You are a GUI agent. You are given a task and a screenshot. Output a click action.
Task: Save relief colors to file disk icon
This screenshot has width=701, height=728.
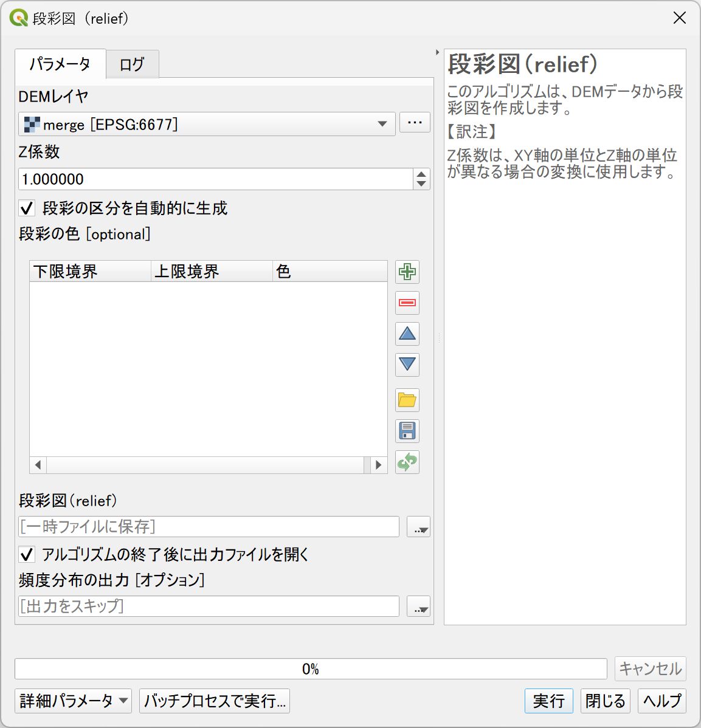[x=407, y=431]
